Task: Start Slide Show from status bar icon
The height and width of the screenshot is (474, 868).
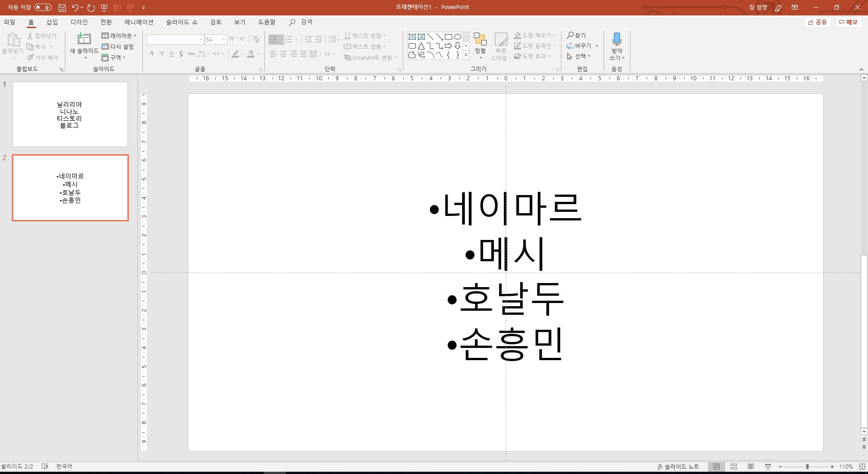Action: [768, 466]
